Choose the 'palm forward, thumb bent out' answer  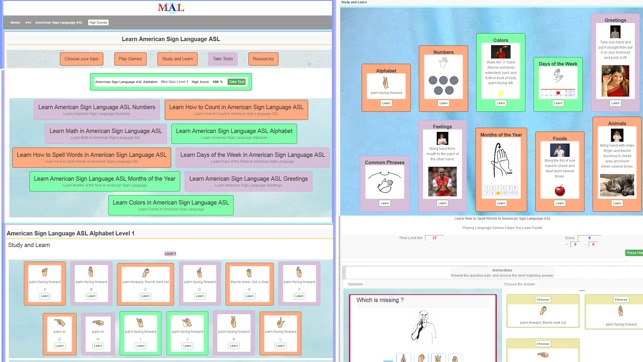click(543, 312)
